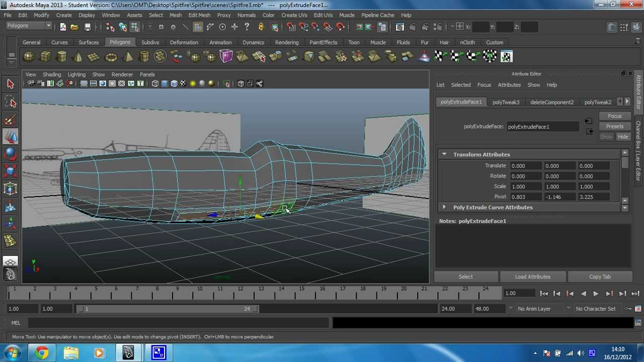Viewport: 644px width, 362px height.
Task: Switch to the Rendering shelf tab
Action: (x=287, y=42)
